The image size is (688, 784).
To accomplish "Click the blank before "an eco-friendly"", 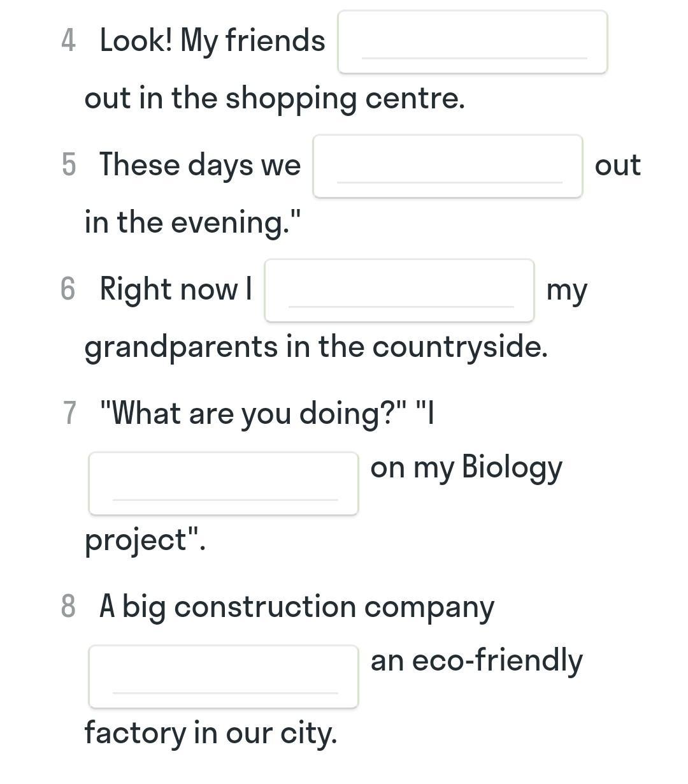I will (223, 676).
